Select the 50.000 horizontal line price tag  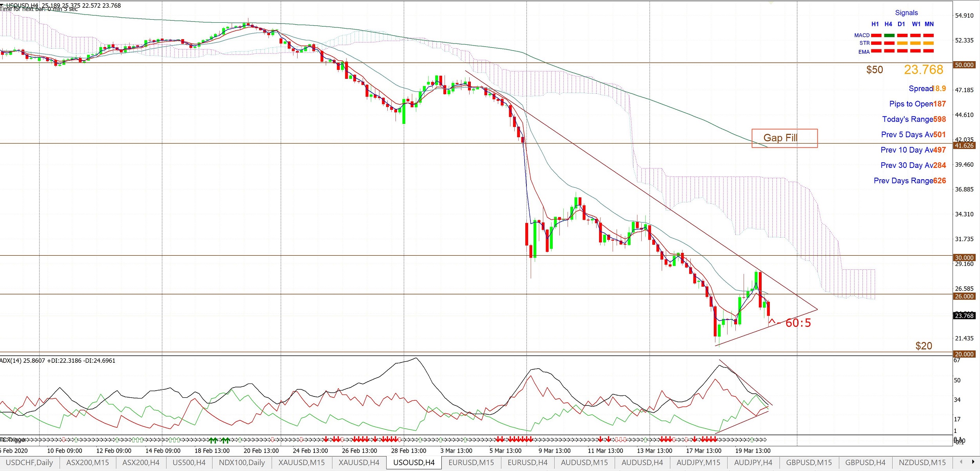(964, 65)
